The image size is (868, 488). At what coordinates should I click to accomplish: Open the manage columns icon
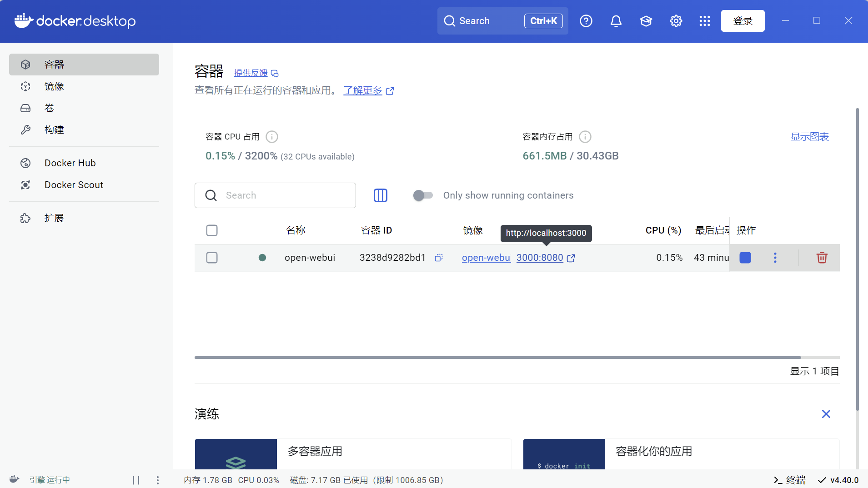click(380, 195)
